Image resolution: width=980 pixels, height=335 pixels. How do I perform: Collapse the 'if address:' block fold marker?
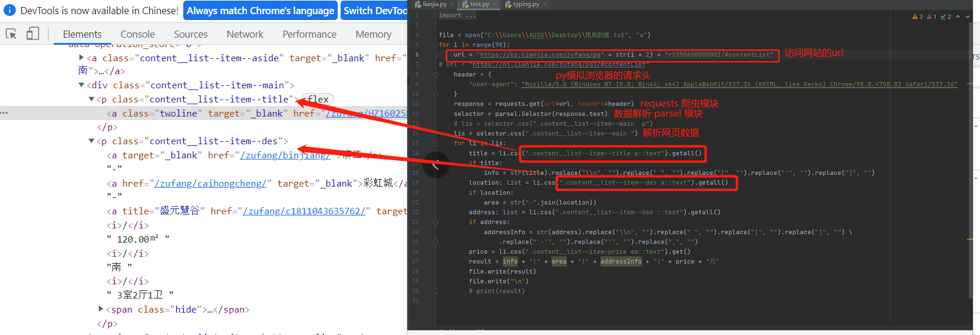tap(435, 222)
